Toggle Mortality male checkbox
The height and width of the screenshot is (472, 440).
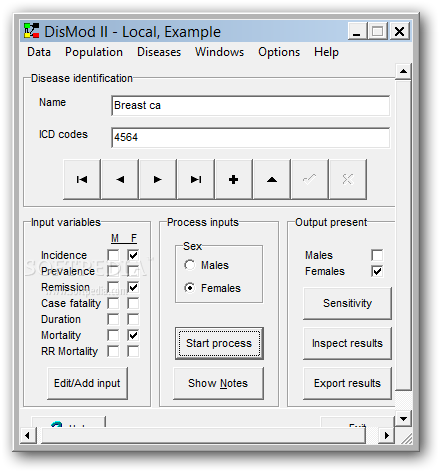click(113, 335)
